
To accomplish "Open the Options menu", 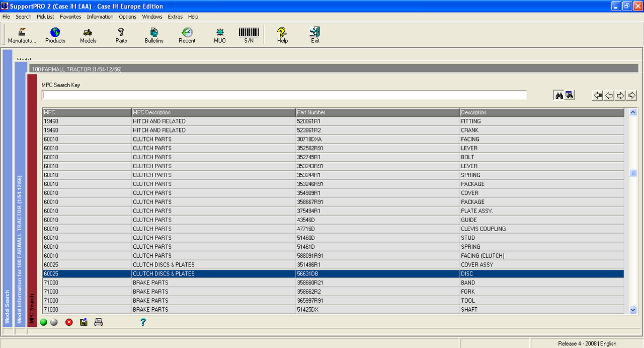I will point(128,17).
